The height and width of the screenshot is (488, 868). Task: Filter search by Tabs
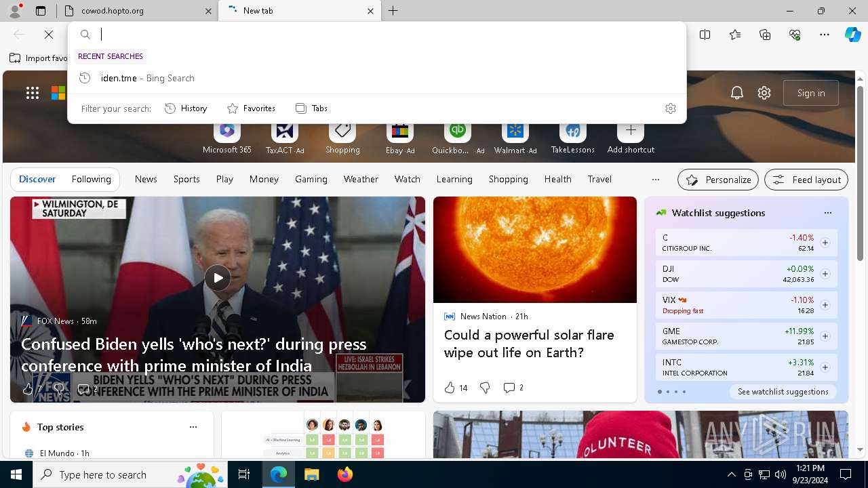[x=311, y=108]
